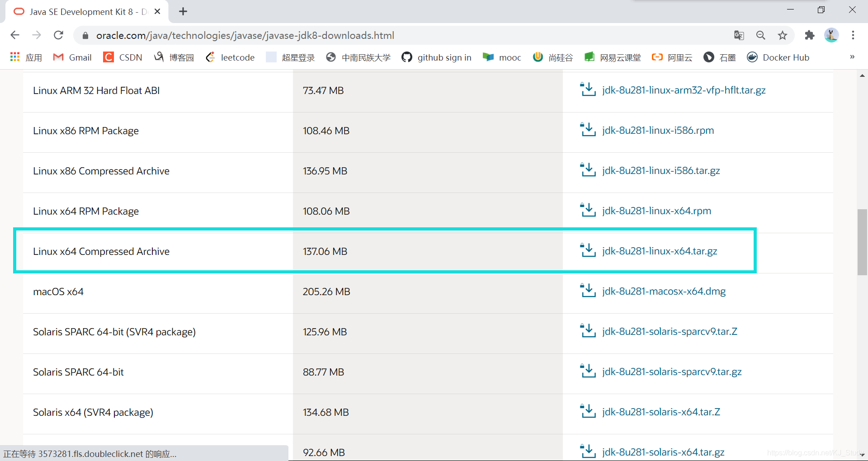Viewport: 868px width, 461px height.
Task: Open the 超星登录 bookmark
Action: pyautogui.click(x=290, y=57)
